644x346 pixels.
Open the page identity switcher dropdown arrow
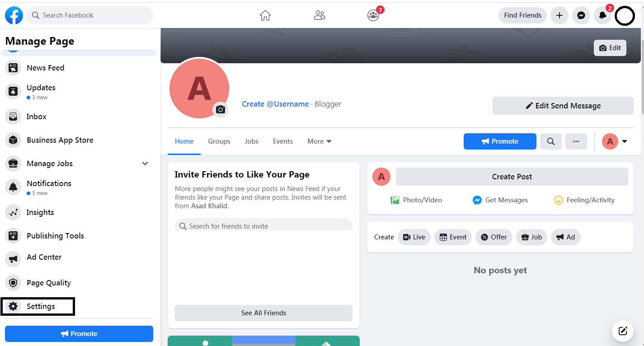click(x=625, y=141)
